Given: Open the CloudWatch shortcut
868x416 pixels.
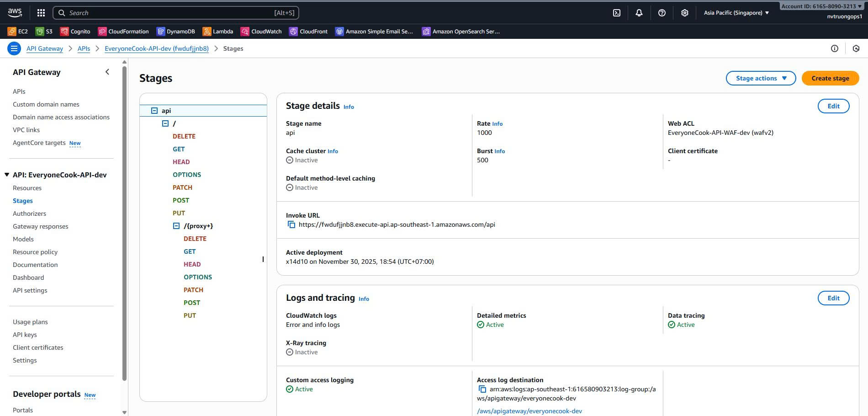Looking at the screenshot, I should coord(261,32).
